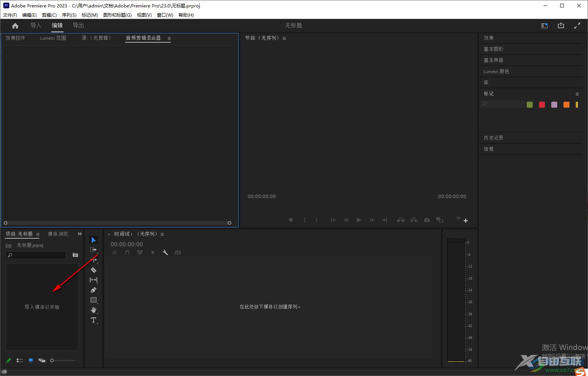Click the Export Frame camera icon
The image size is (588, 376).
coord(427,220)
